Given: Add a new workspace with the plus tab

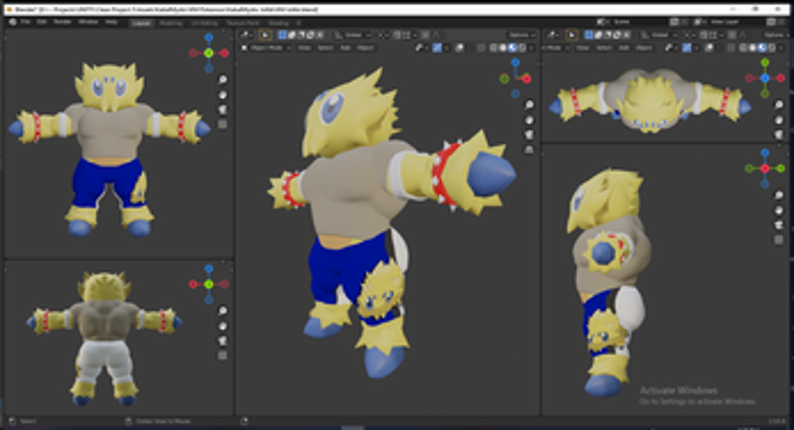Looking at the screenshot, I should 298,23.
